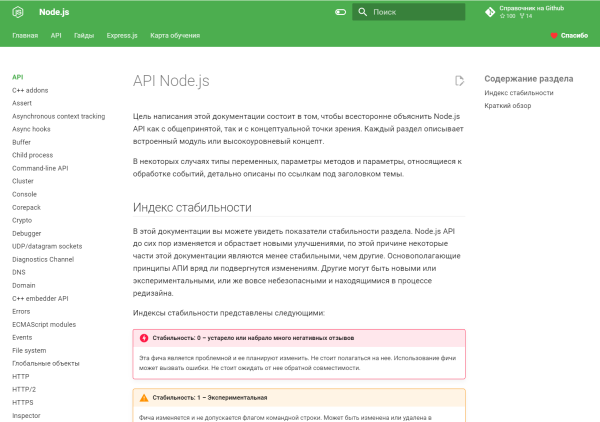Click the search magnifier icon
The height and width of the screenshot is (422, 600).
coord(362,12)
